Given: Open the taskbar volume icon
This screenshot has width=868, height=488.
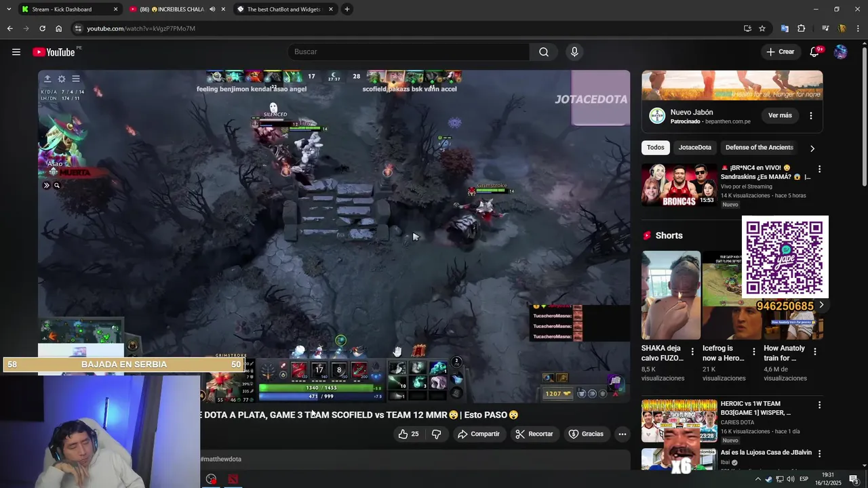Looking at the screenshot, I should (790, 479).
